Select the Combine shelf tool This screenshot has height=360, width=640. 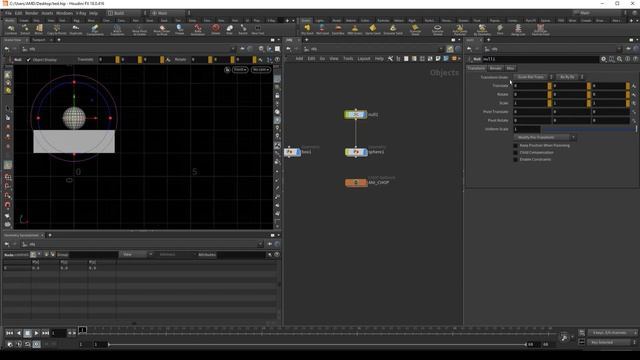tap(11, 29)
